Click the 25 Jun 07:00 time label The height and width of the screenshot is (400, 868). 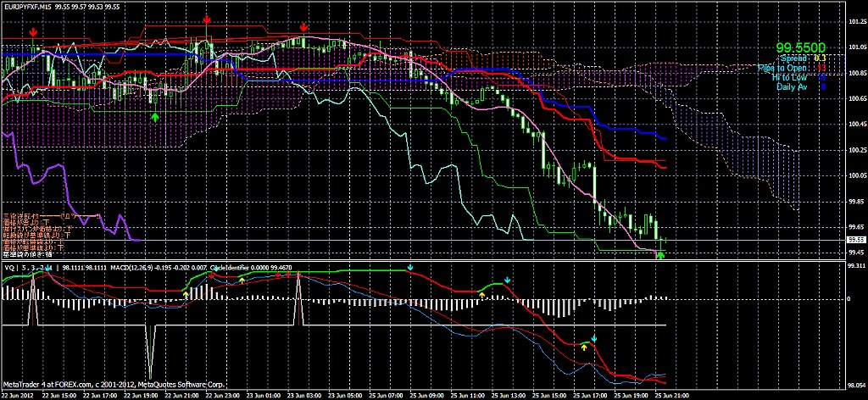[x=384, y=396]
